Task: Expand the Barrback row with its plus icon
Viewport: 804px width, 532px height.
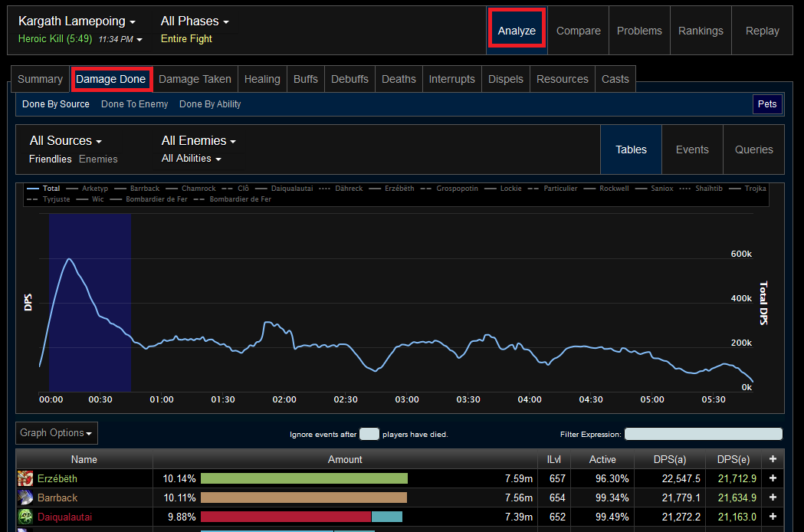Action: pyautogui.click(x=773, y=497)
